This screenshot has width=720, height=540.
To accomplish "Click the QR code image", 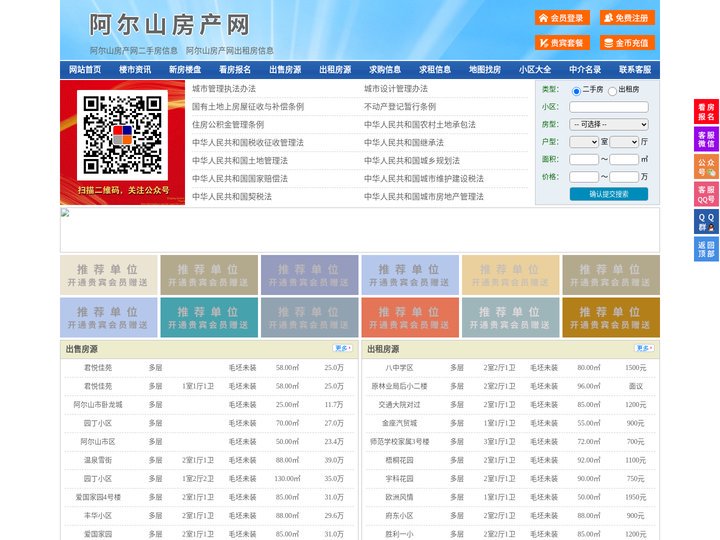I will point(122,135).
